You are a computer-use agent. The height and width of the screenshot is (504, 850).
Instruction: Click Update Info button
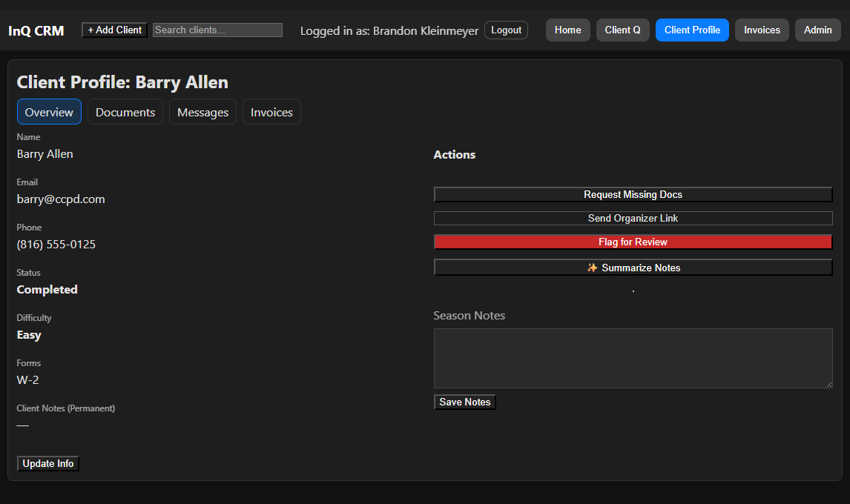point(48,463)
